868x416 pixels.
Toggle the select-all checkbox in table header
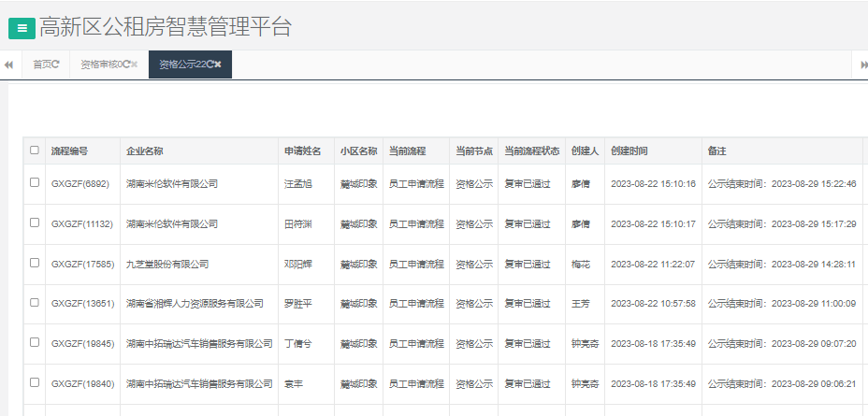(x=35, y=150)
